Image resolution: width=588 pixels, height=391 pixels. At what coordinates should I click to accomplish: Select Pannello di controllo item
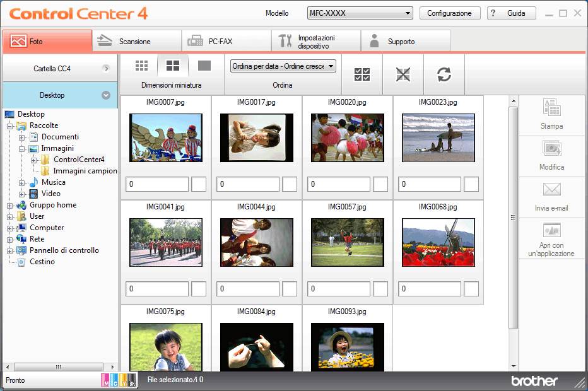64,250
